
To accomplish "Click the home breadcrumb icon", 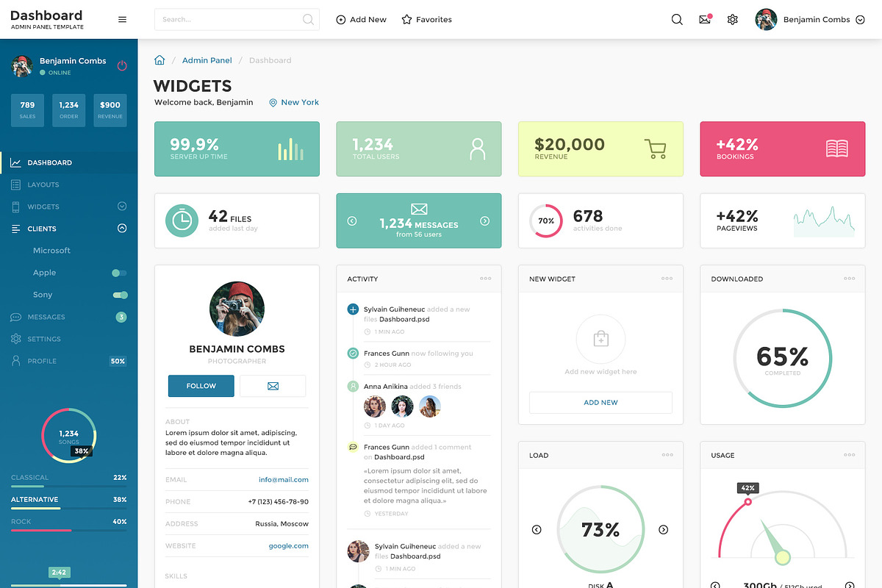I will point(159,60).
